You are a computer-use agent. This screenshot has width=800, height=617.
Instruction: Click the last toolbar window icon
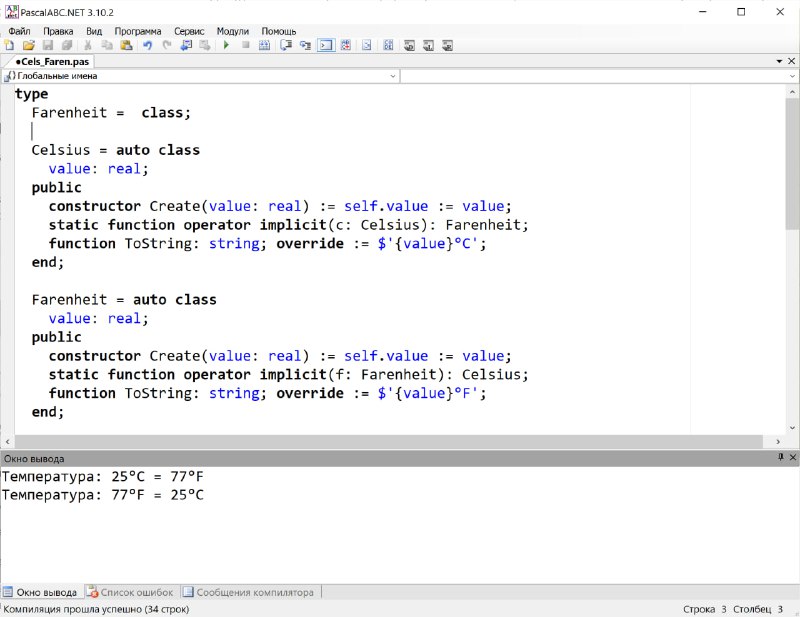447,45
